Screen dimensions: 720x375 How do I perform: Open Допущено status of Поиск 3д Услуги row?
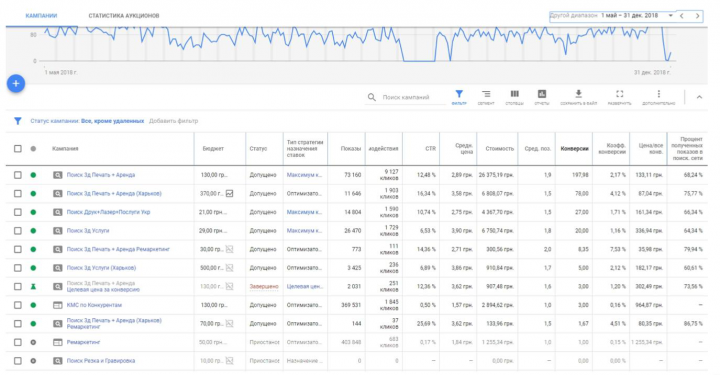coord(263,231)
